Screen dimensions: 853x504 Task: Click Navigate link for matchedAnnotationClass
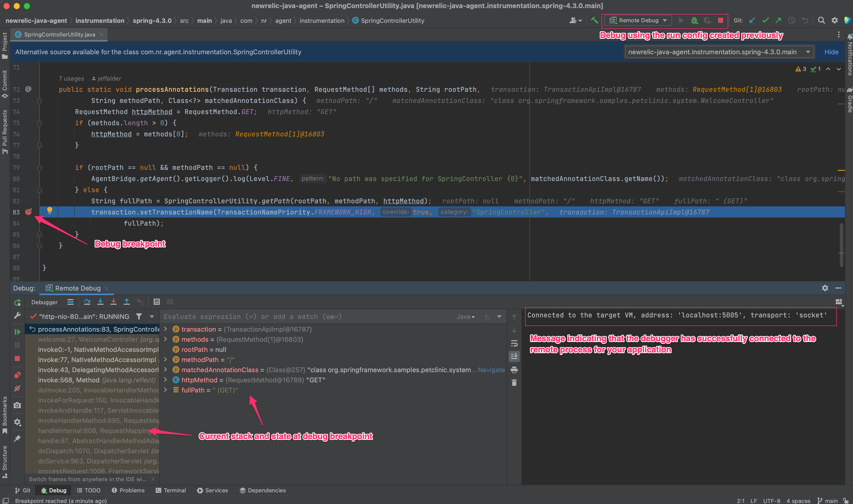[491, 370]
